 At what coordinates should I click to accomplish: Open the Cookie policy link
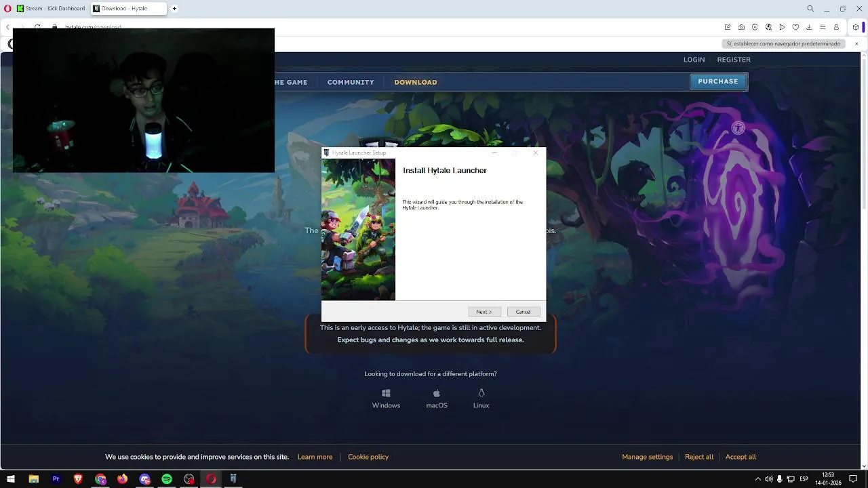coord(368,457)
